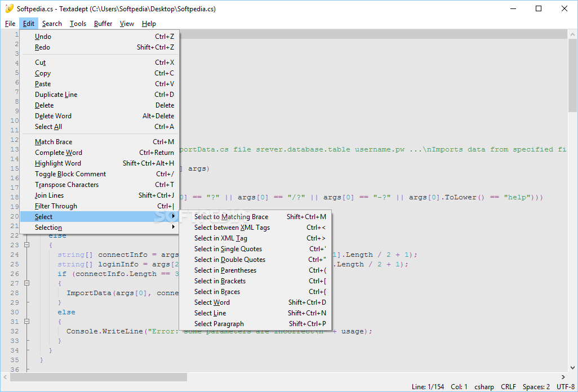Image resolution: width=578 pixels, height=392 pixels.
Task: Choose Join Lines
Action: 100,195
